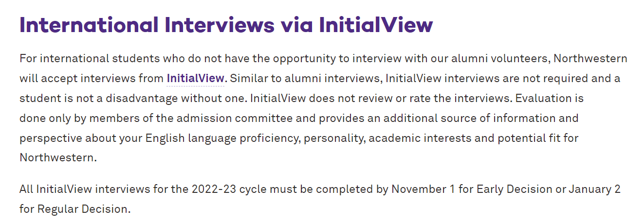Viewport: 644px width, 223px height.
Task: Click the words "for Regular Decision." on the final line
Action: 75,209
